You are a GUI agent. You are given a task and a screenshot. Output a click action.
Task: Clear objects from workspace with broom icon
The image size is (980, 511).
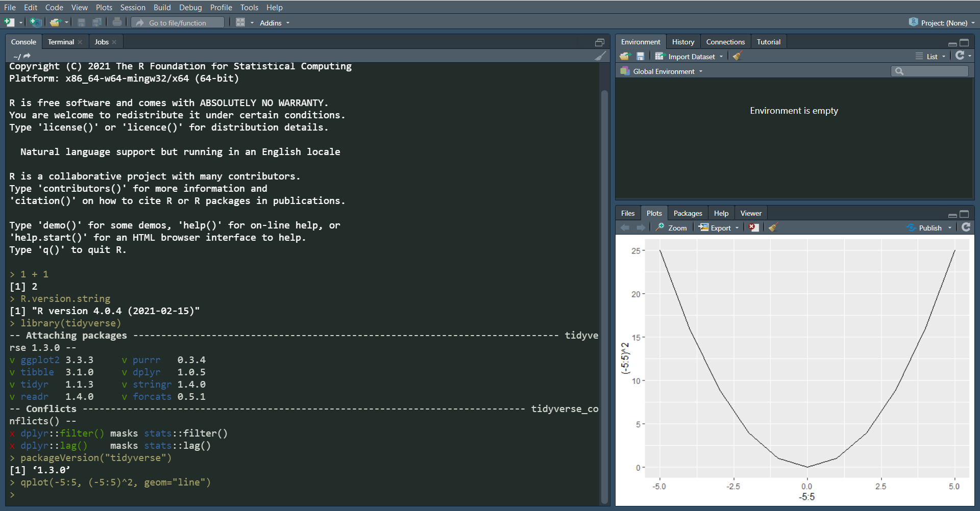tap(737, 56)
